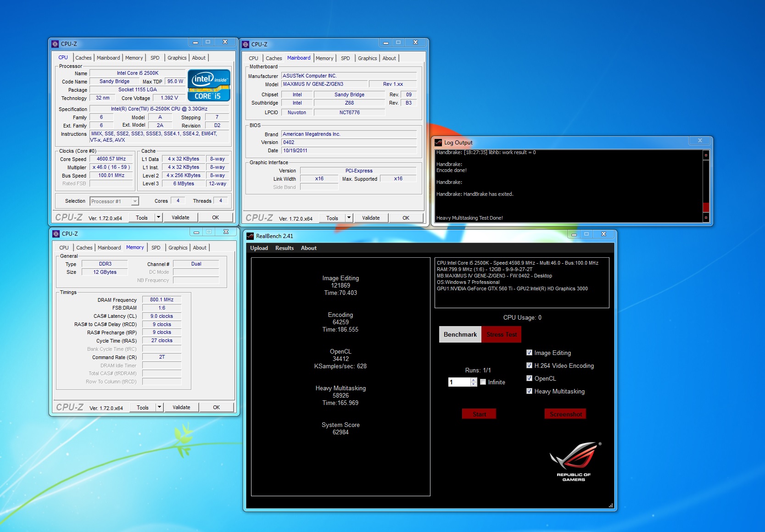Click Validate in the CPU window
Image resolution: width=765 pixels, height=532 pixels.
pos(180,217)
